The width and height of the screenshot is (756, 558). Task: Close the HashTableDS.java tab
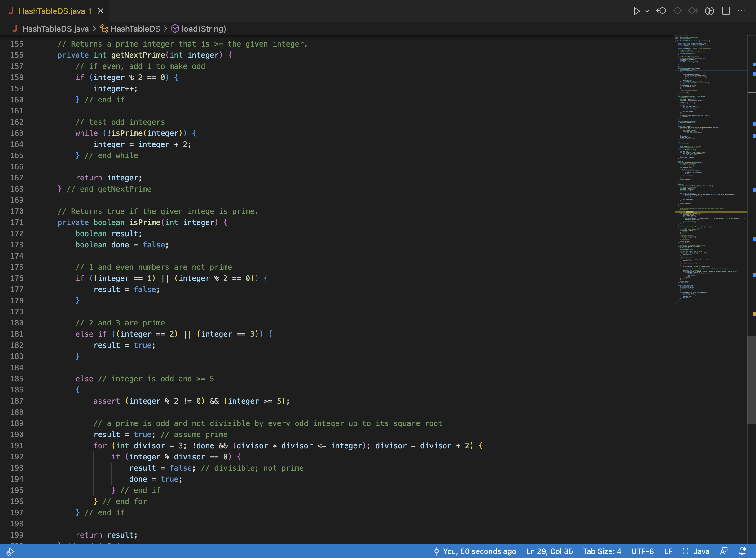pos(100,11)
